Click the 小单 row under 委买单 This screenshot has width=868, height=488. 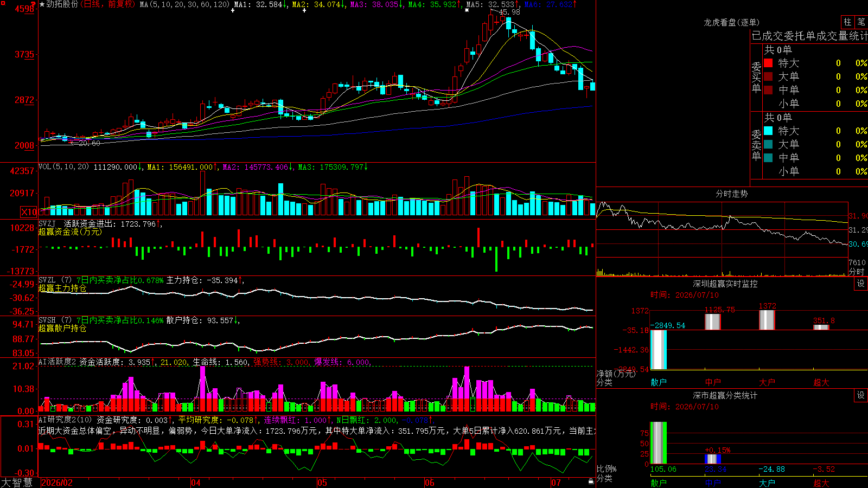tap(815, 104)
